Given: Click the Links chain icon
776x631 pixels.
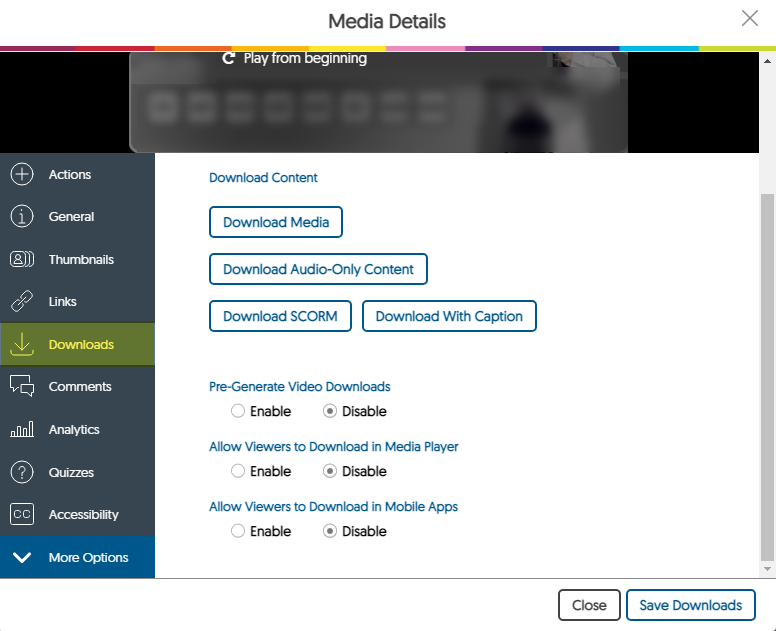Looking at the screenshot, I should click(22, 301).
